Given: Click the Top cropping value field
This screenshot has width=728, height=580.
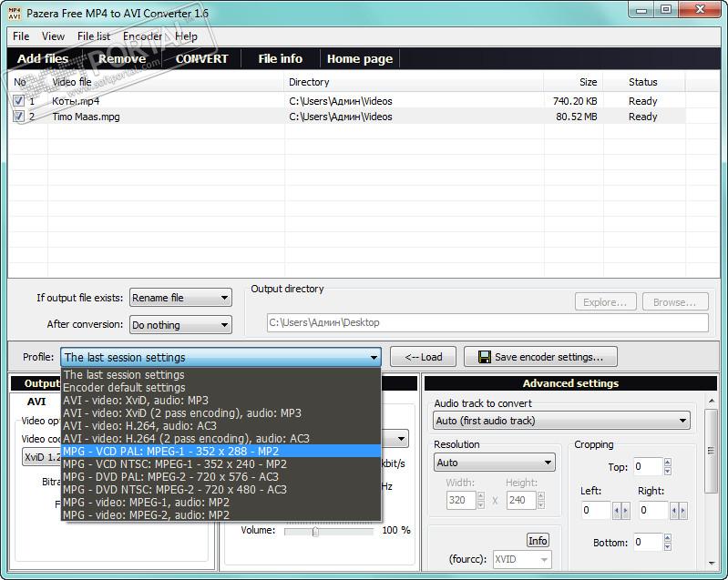Looking at the screenshot, I should (648, 467).
